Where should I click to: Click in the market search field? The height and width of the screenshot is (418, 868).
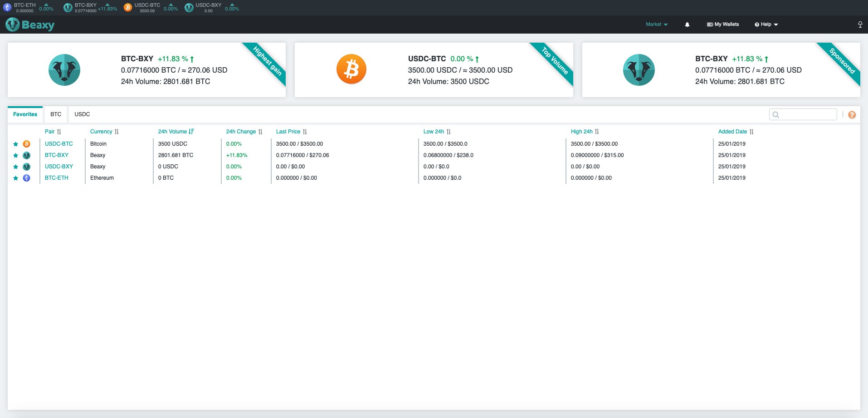(803, 114)
